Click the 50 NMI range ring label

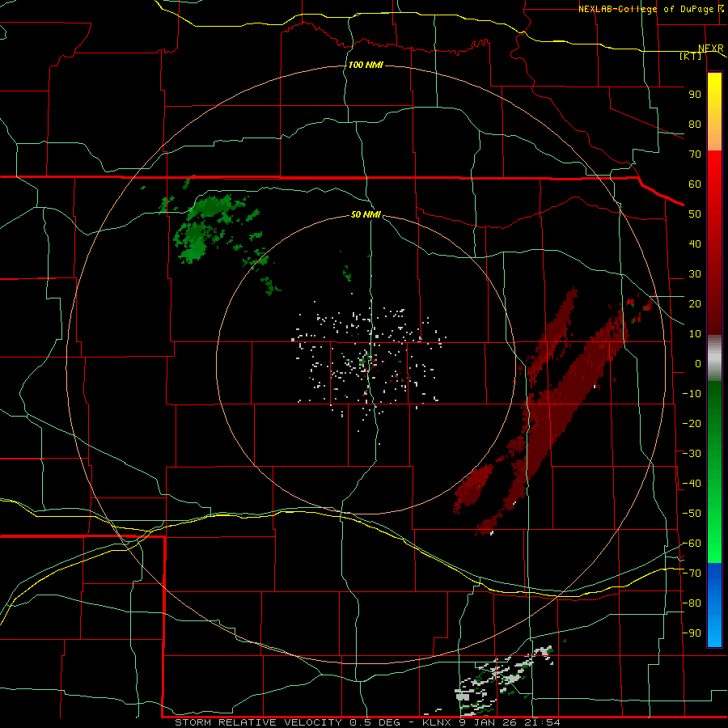coord(366,214)
